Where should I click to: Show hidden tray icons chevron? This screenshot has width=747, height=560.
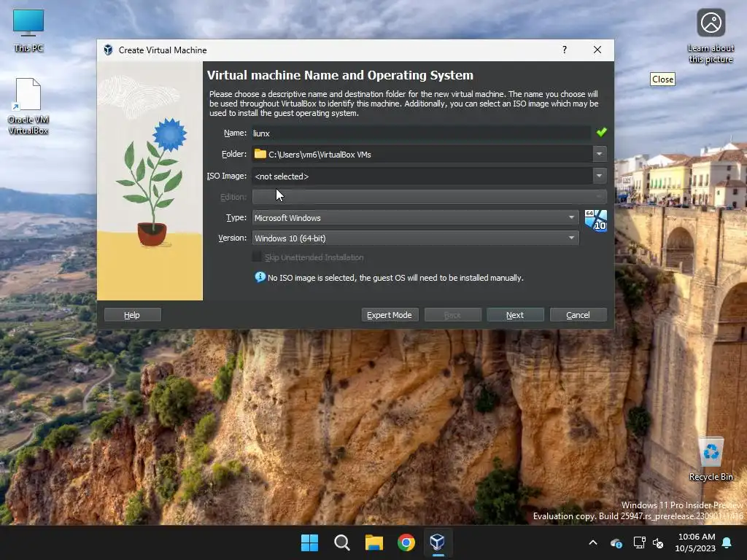pos(592,542)
